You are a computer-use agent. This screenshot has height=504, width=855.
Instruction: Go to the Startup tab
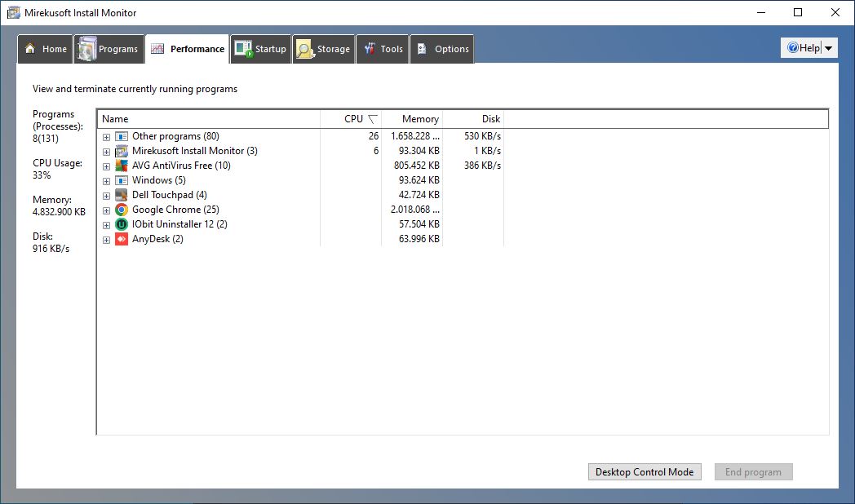(260, 49)
